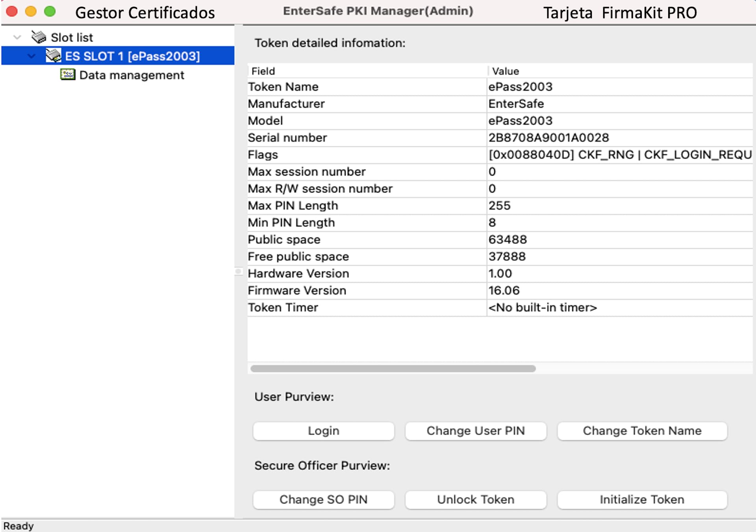Select the Slot list label
This screenshot has height=532, width=756.
coord(72,37)
